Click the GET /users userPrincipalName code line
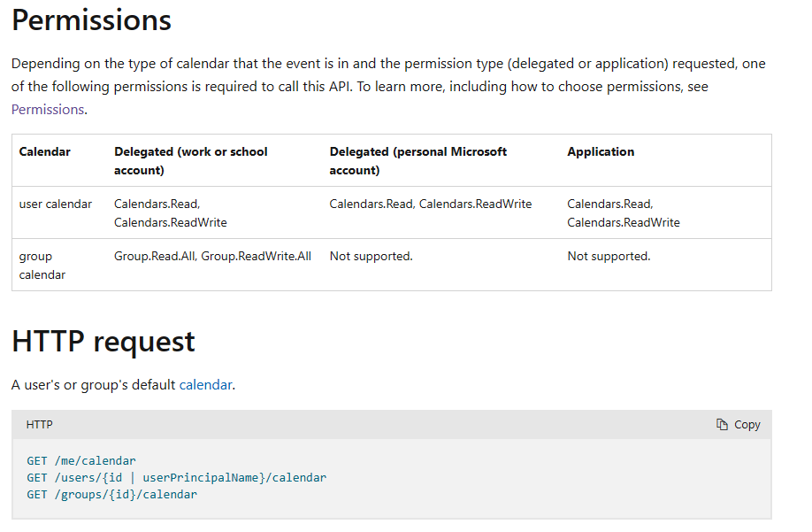Viewport: 812px width, 532px height. tap(176, 478)
